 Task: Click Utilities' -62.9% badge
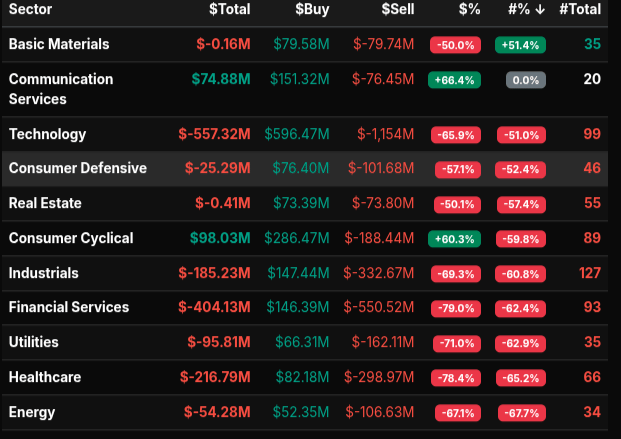(x=519, y=343)
